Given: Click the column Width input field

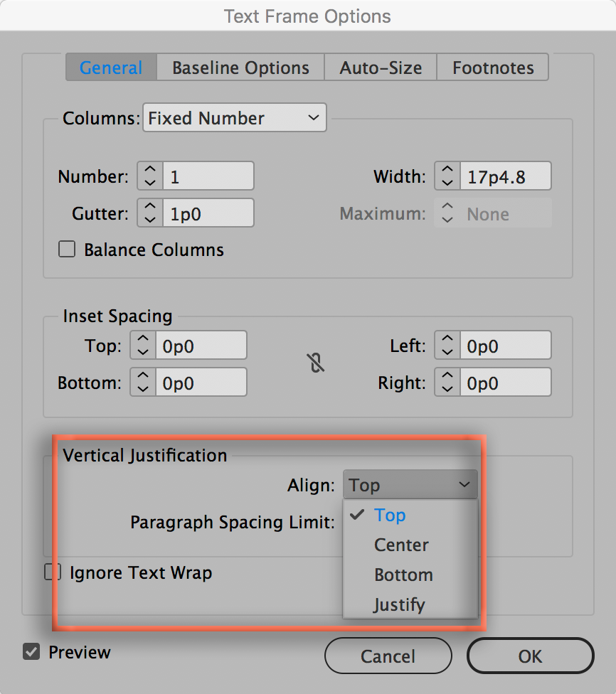Looking at the screenshot, I should (505, 176).
